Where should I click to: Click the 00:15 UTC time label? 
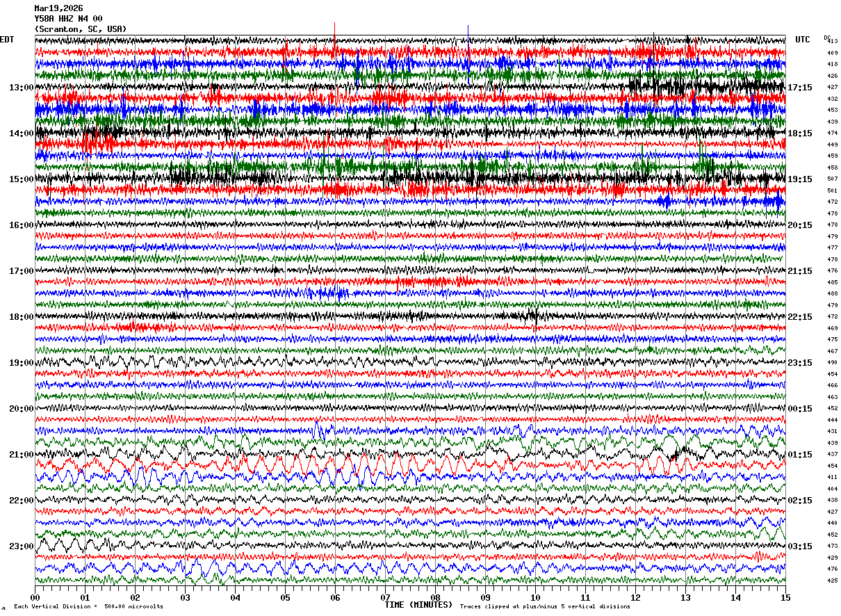800,409
